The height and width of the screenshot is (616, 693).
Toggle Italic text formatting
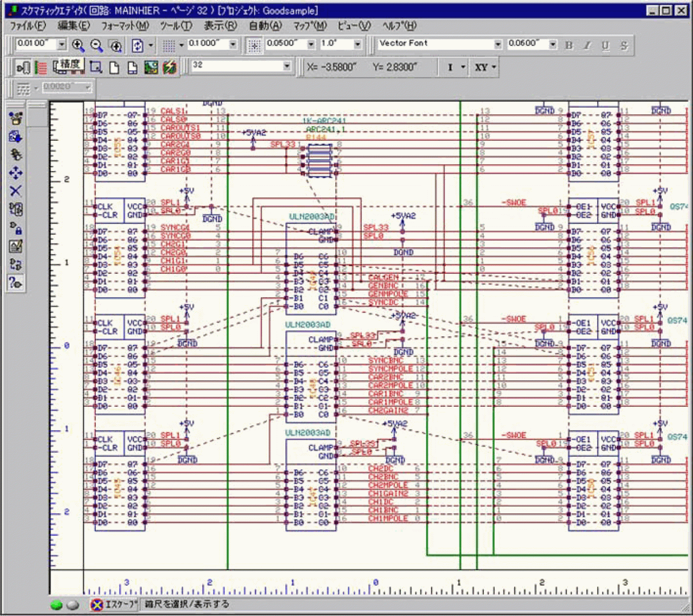click(x=587, y=45)
